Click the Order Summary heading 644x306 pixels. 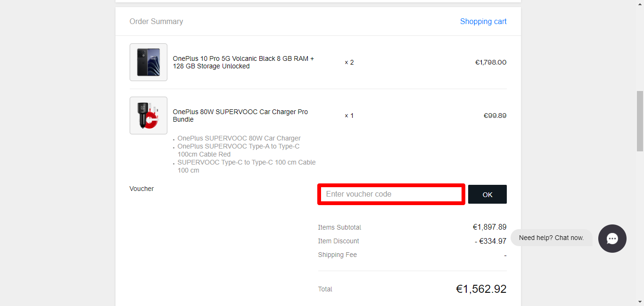[x=156, y=22]
